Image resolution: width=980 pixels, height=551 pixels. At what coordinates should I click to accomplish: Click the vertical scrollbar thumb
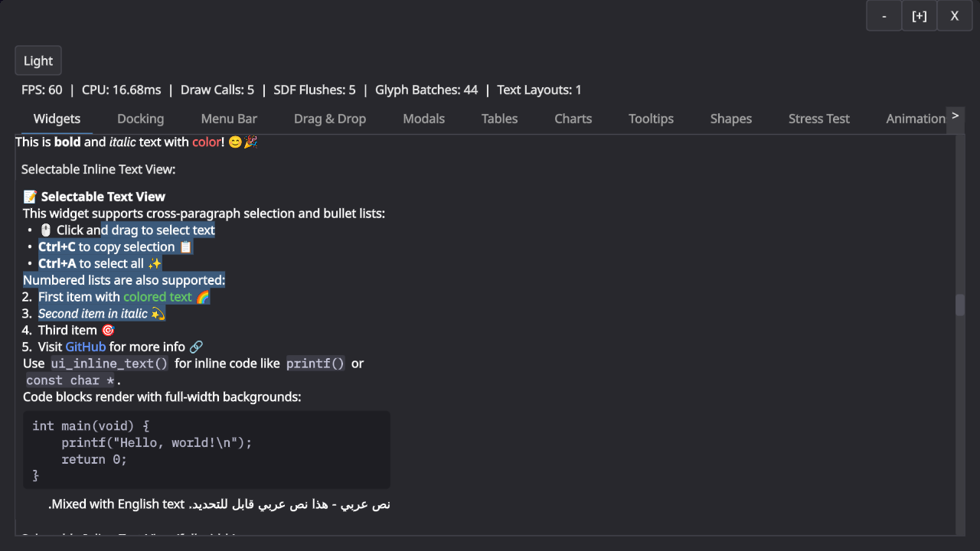(959, 304)
